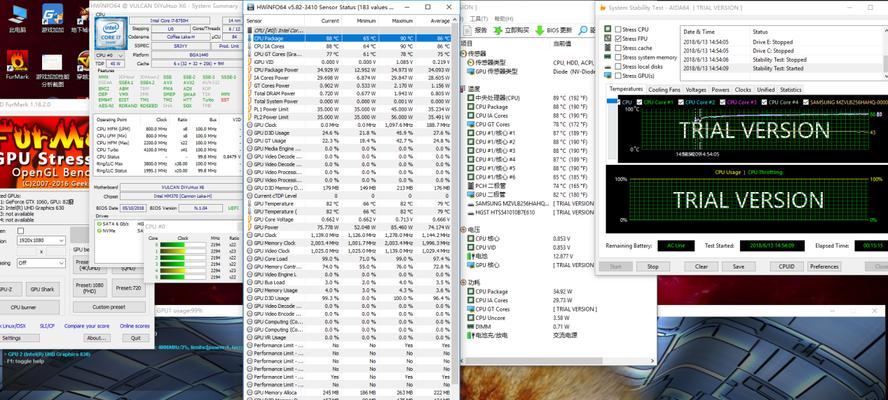This screenshot has height=400, width=888.
Task: Click the Intel Core i7 logo in HWiNFO summary
Action: [x=110, y=33]
